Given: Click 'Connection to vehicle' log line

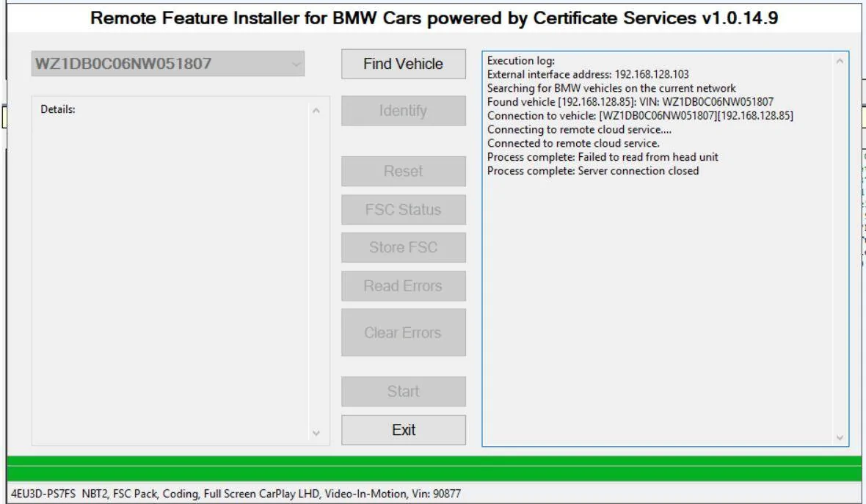Looking at the screenshot, I should coord(640,116).
